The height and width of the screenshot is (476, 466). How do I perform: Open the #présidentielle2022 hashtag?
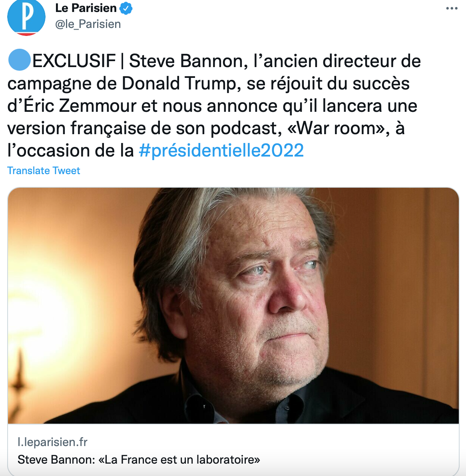tap(221, 151)
